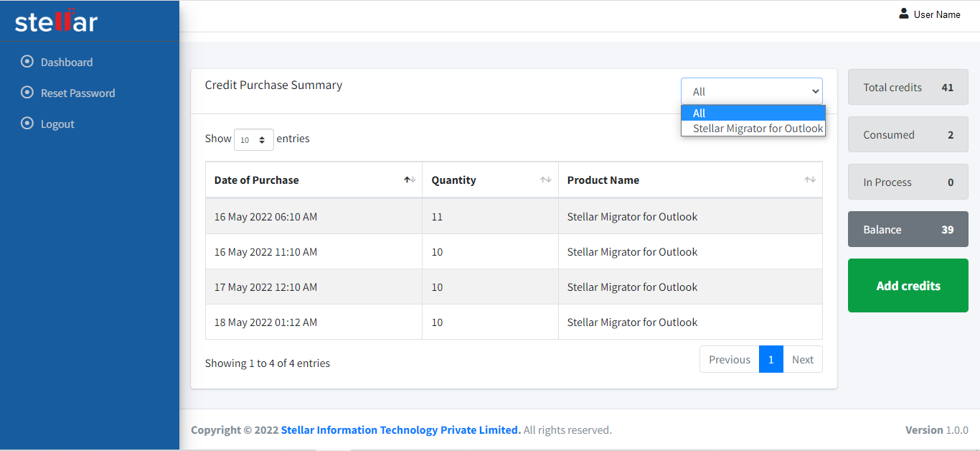The height and width of the screenshot is (451, 980).
Task: Click product name in the 17 May row
Action: point(690,287)
